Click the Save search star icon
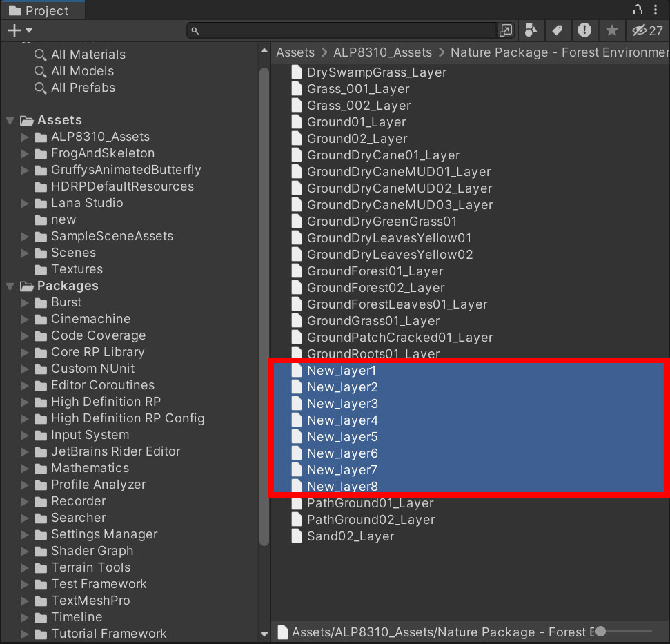Viewport: 670px width, 644px height. pos(612,30)
